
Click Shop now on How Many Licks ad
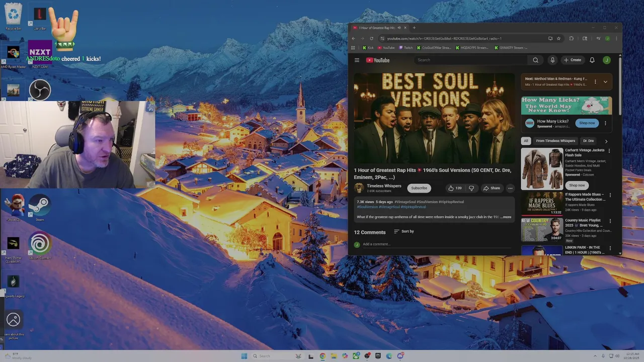click(587, 123)
